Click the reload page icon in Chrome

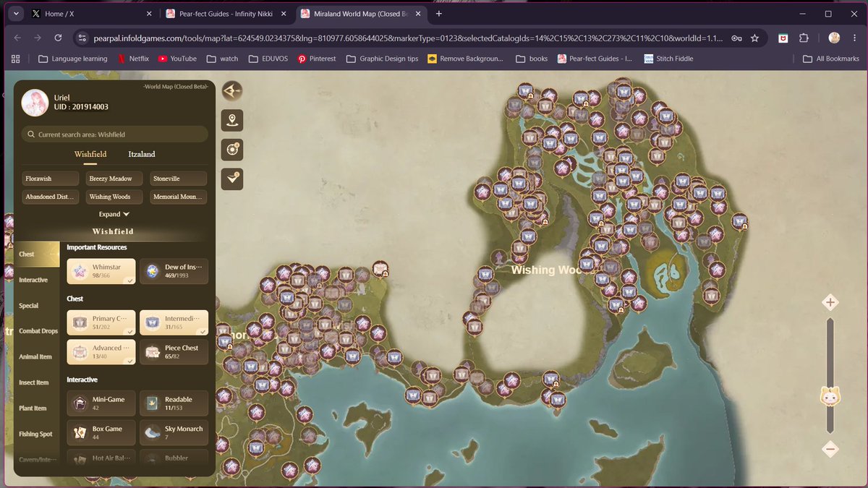click(58, 38)
